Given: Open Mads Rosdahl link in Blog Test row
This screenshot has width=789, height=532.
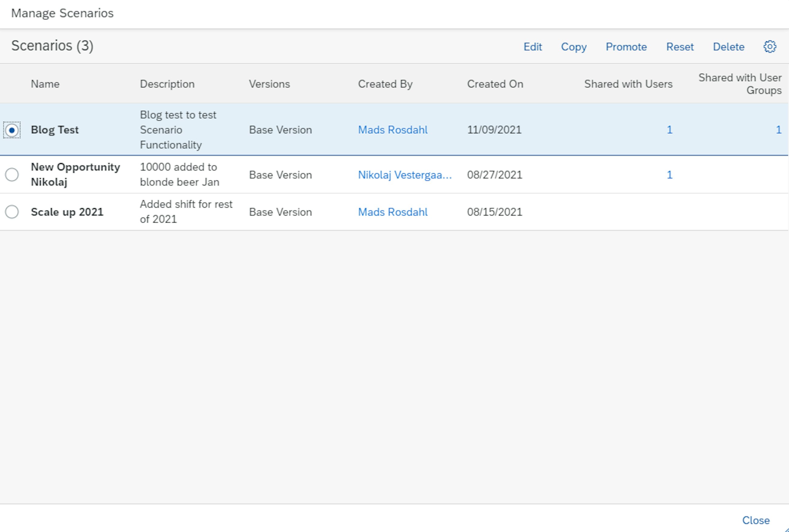Looking at the screenshot, I should pos(392,130).
